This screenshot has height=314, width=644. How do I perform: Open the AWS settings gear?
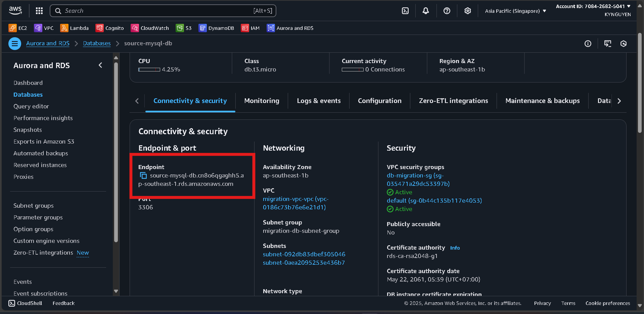pos(467,11)
